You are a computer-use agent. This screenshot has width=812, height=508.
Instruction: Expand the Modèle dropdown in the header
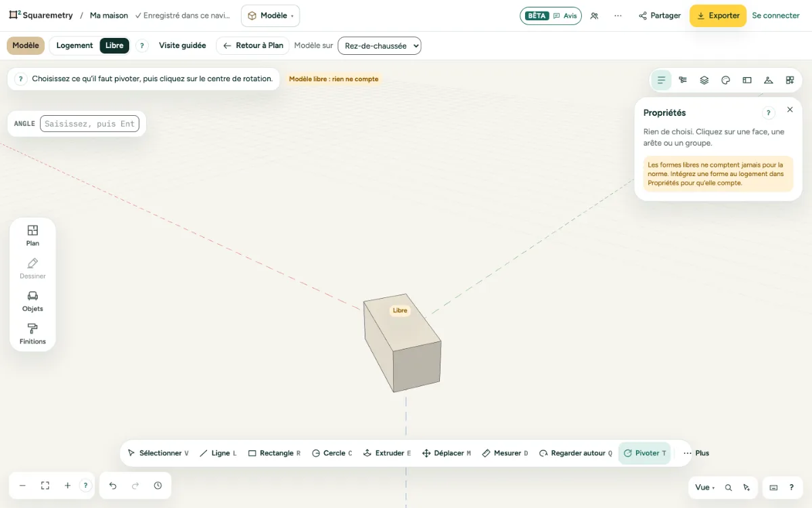coord(270,16)
